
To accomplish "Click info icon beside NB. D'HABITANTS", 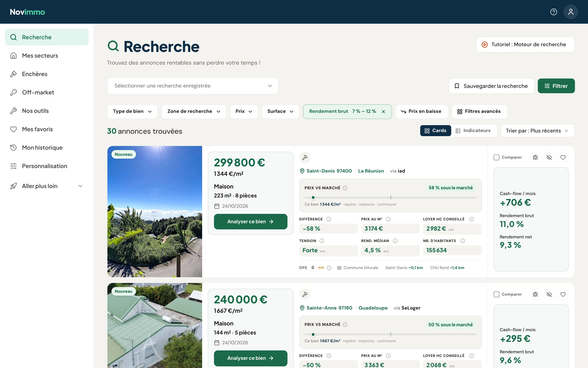I will click(463, 241).
